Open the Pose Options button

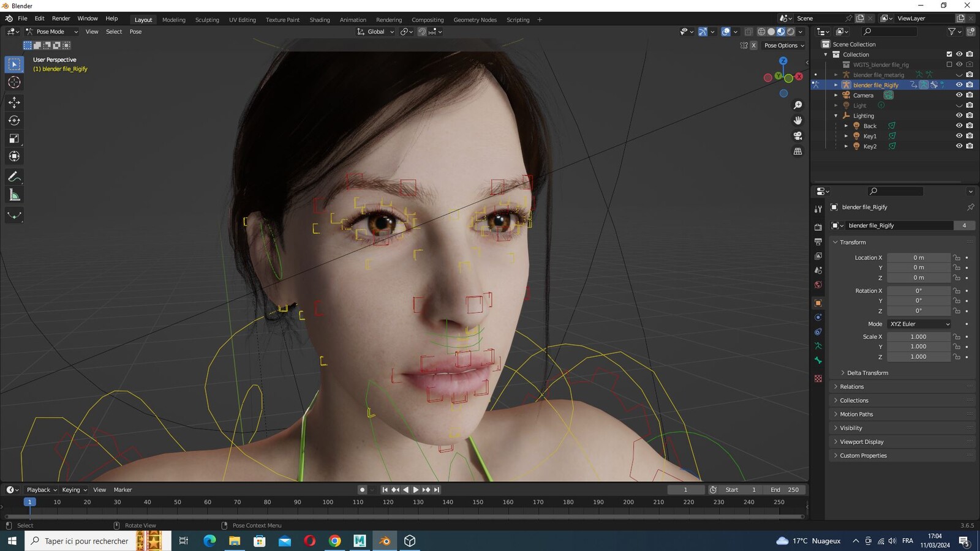[x=784, y=45]
